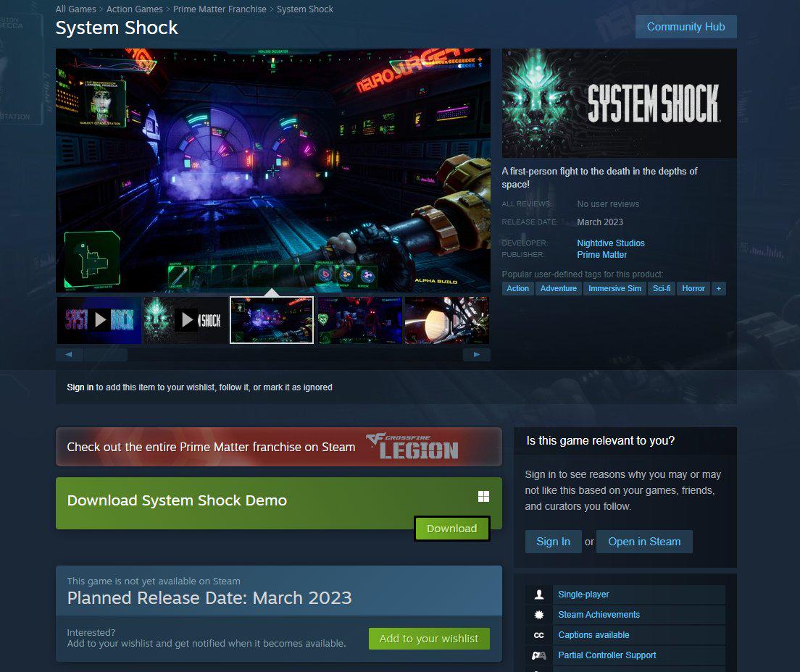Download the System Shock demo

[x=452, y=529]
